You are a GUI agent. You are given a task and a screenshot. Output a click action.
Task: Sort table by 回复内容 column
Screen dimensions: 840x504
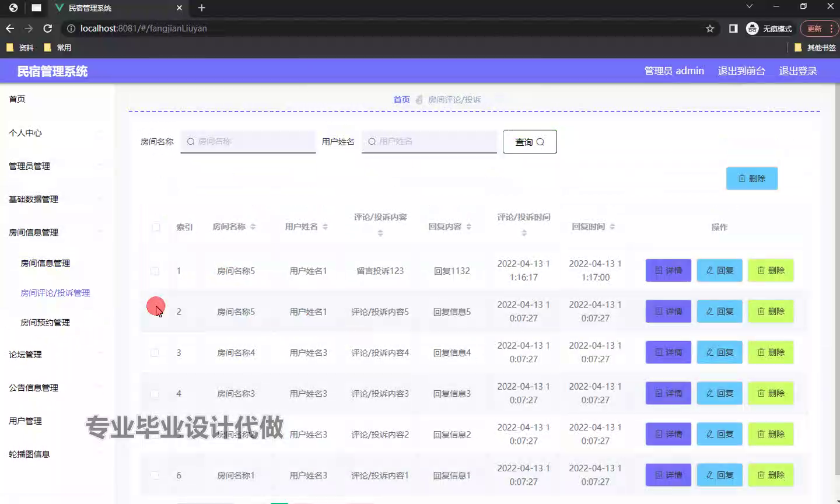(468, 226)
